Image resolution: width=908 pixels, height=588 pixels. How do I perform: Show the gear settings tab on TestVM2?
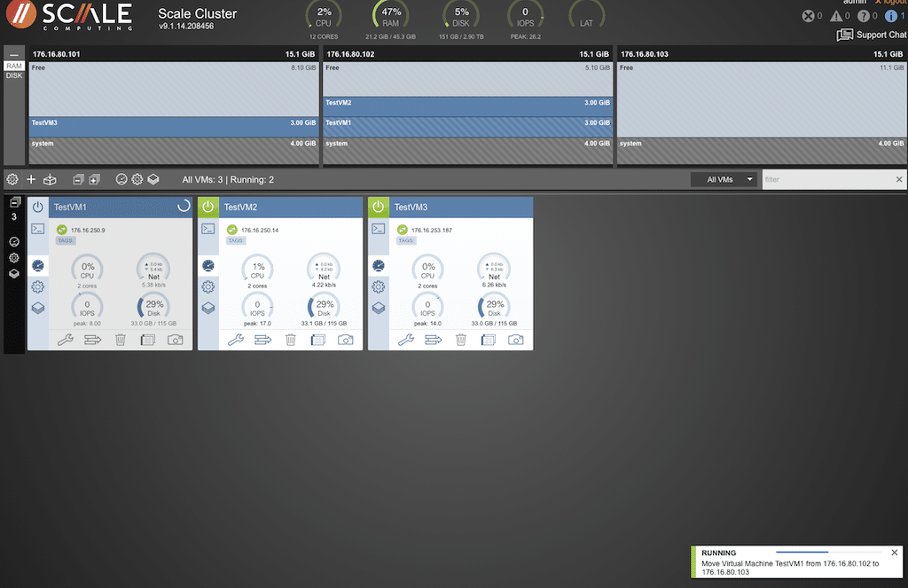click(x=207, y=286)
